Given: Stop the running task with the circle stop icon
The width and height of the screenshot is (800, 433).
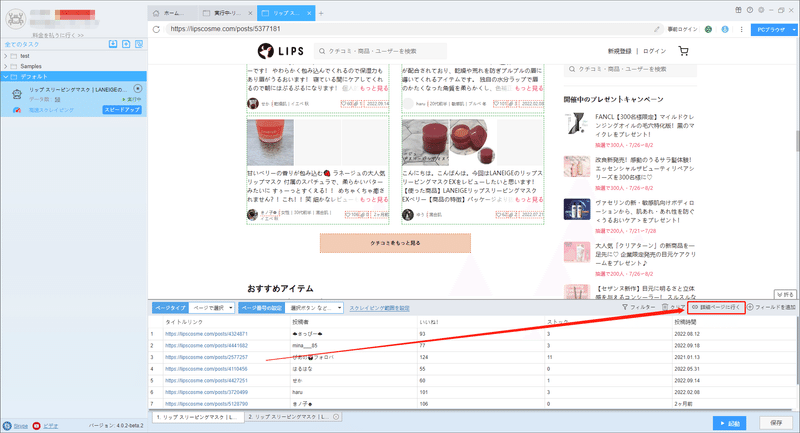Looking at the screenshot, I should point(138,89).
